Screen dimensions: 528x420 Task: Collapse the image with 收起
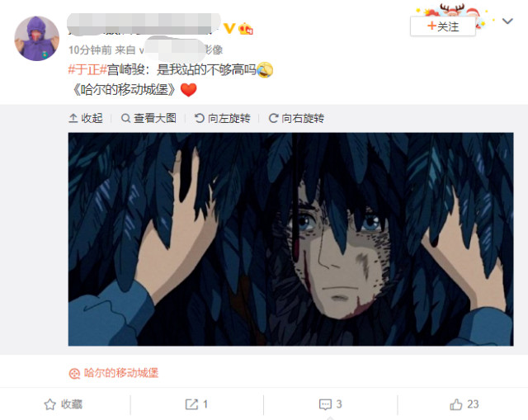pyautogui.click(x=86, y=118)
